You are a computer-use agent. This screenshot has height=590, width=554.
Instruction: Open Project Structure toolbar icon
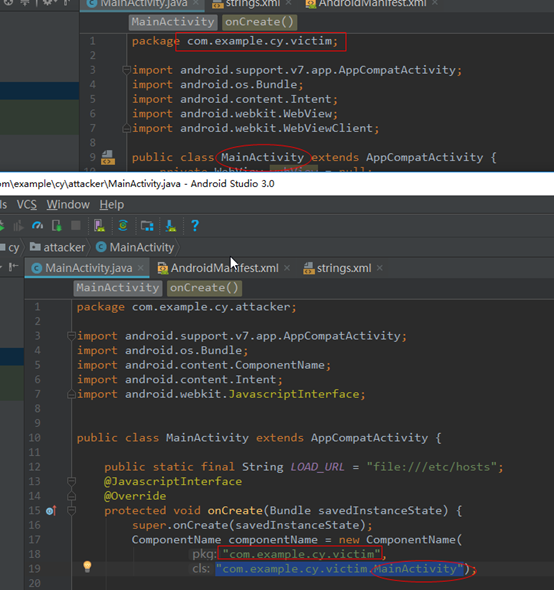tap(147, 226)
